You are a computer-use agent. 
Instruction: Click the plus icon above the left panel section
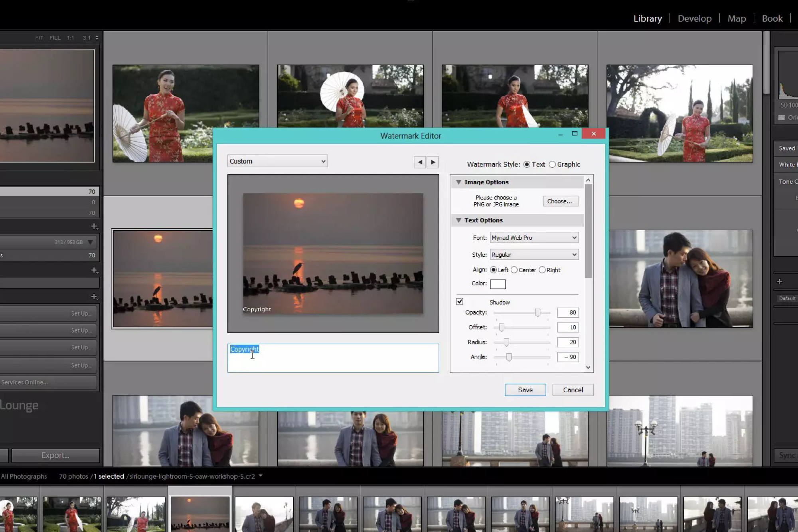pos(95,226)
